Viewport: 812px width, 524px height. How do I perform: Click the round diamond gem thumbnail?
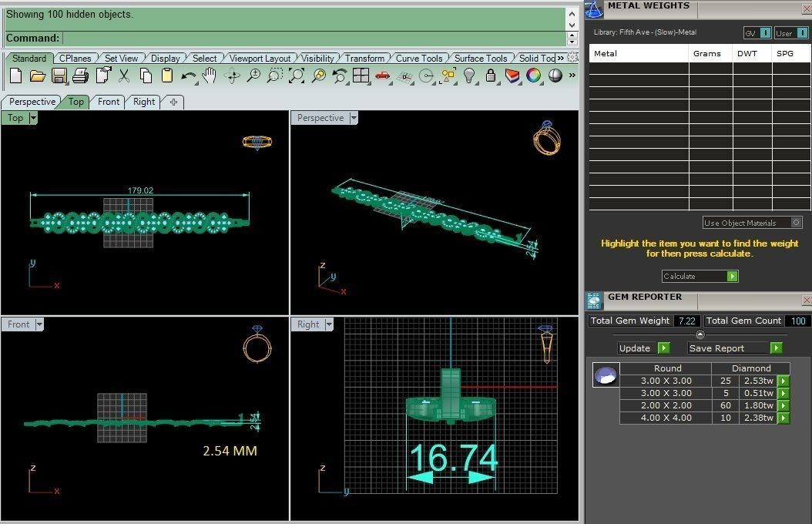pos(606,375)
